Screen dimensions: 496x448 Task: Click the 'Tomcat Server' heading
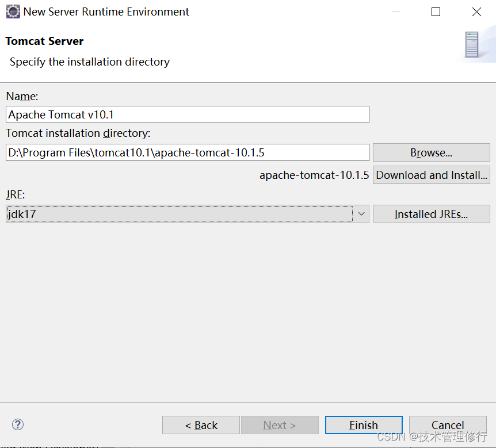coord(44,41)
